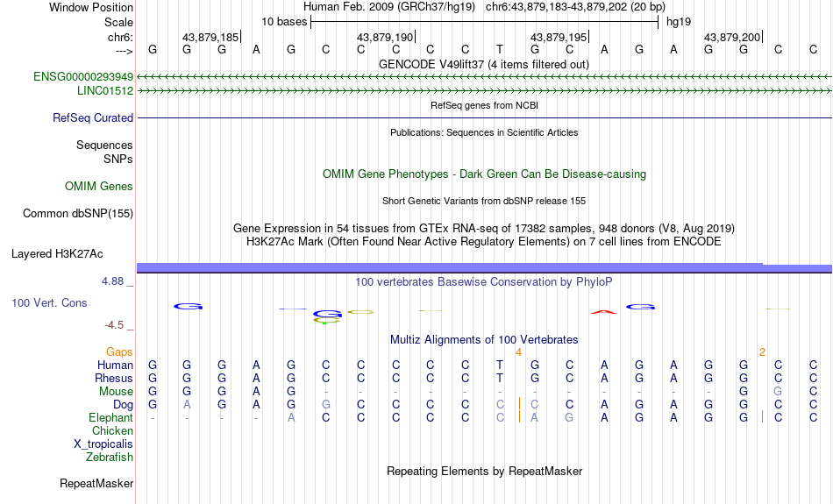Click the Common dbSNP(155) track label
This screenshot has height=504, width=833.
78,214
